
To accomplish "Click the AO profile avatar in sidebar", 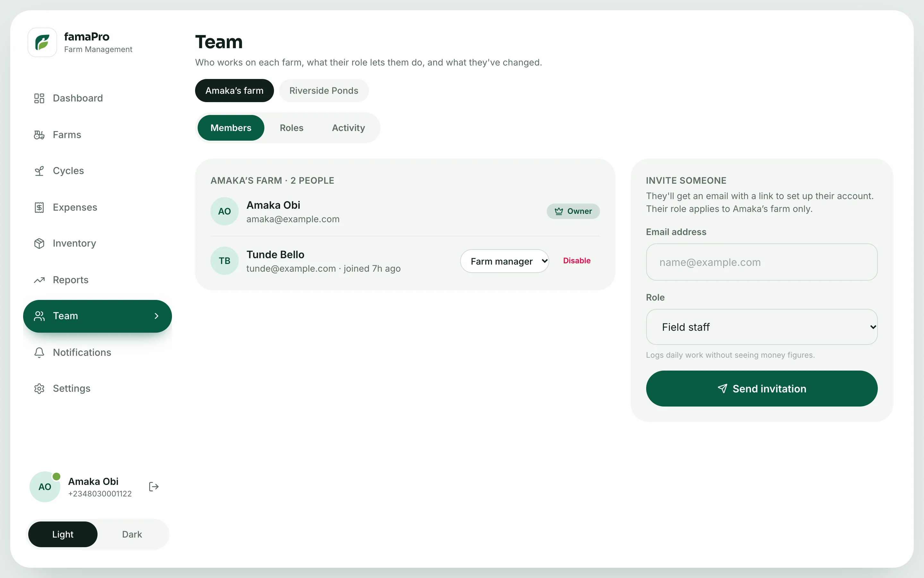I will click(x=45, y=486).
